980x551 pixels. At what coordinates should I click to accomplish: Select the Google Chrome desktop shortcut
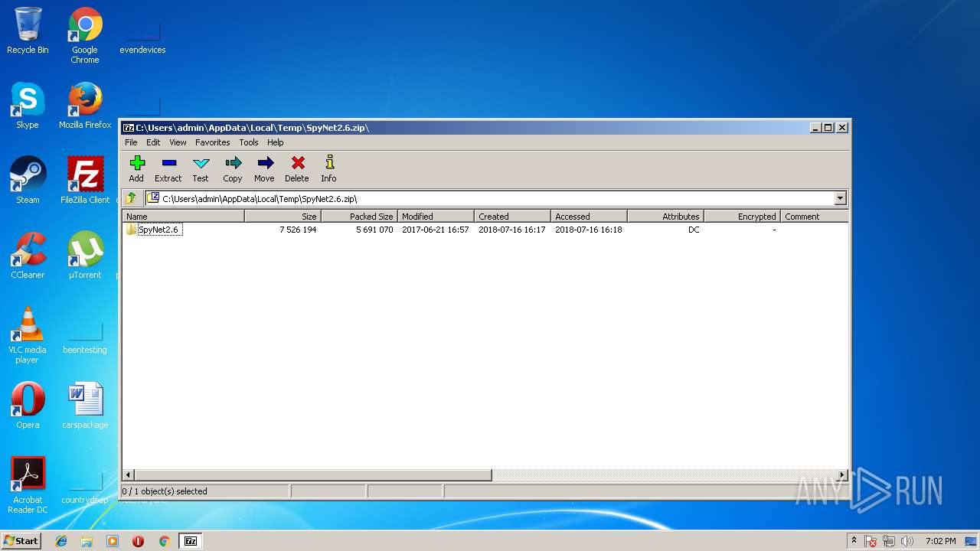click(85, 35)
